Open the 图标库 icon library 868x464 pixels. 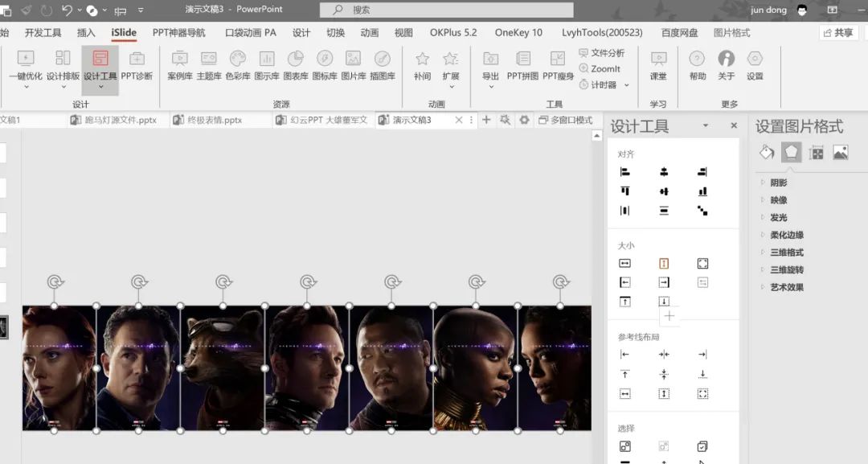[325, 67]
